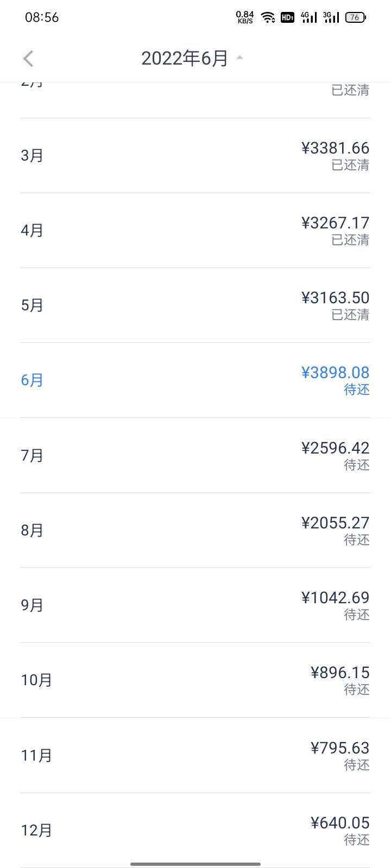Open the 5月 bill of ¥3163.50
The image size is (391, 868).
click(x=195, y=305)
